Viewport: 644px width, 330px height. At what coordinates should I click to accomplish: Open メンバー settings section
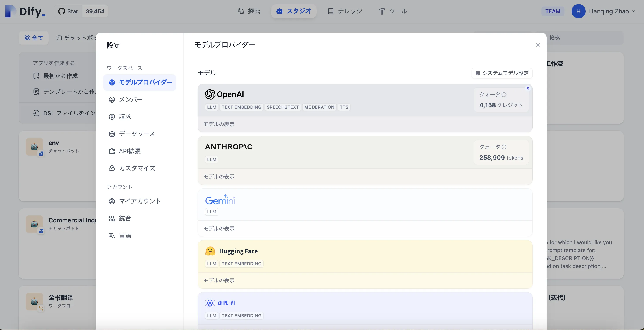pyautogui.click(x=131, y=100)
